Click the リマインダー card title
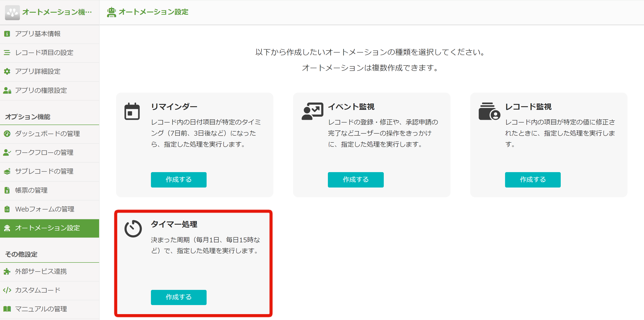 174,107
